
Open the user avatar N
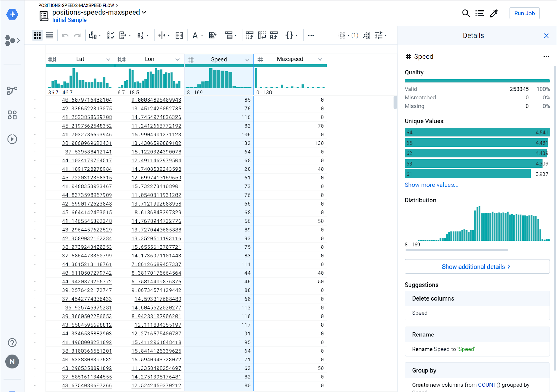[x=12, y=362]
